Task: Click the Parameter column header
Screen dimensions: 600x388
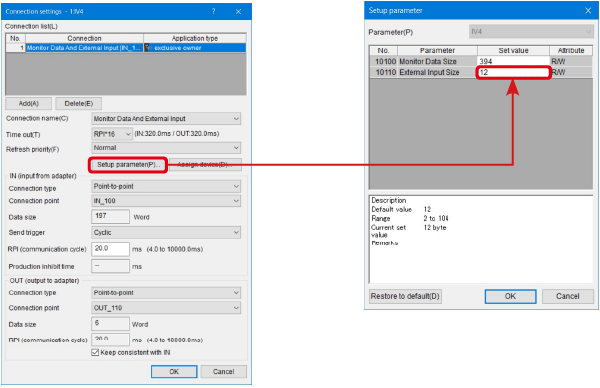Action: click(437, 51)
